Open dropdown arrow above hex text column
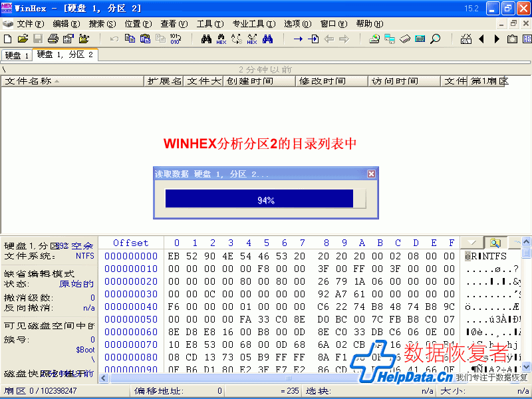The image size is (532, 399). point(472,243)
